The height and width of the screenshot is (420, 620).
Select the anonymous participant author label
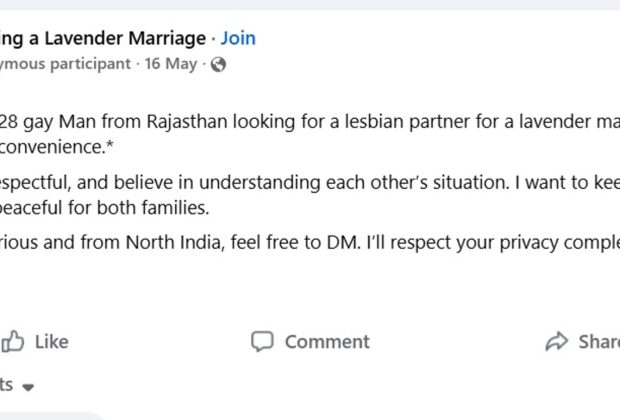[65, 64]
